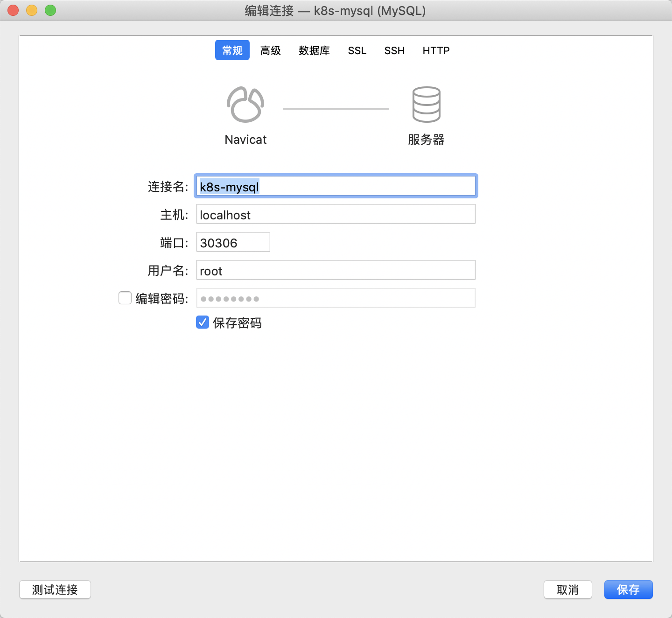Switch to the 高级 tab
Screen dimensions: 672x618
point(270,50)
